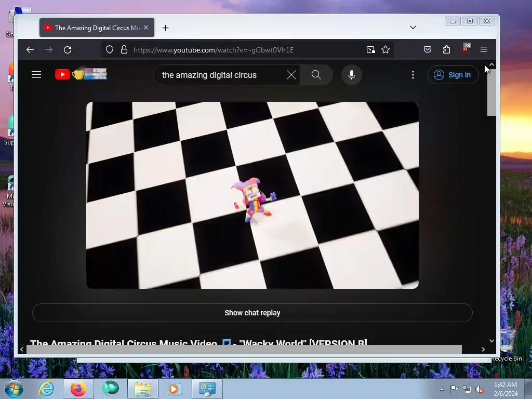Viewport: 532px width, 399px height.
Task: Click the horizontal scrollbar left arrow
Action: 22,349
